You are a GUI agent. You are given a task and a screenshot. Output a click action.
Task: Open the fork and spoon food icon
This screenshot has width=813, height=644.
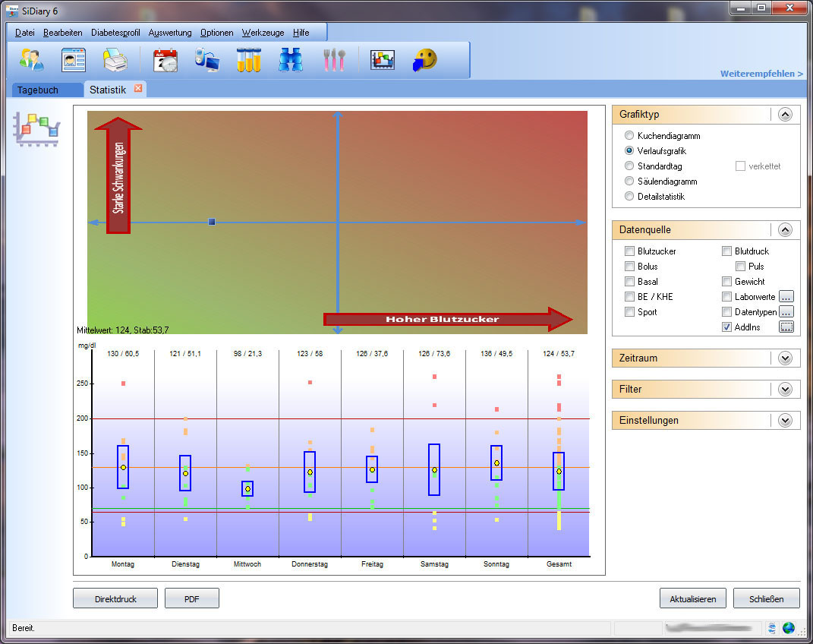tap(333, 59)
